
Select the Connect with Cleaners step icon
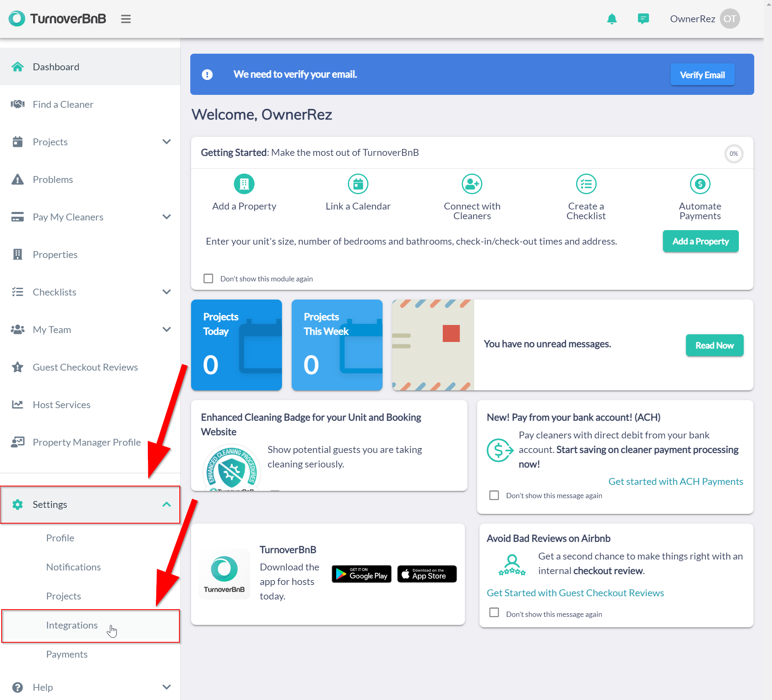pyautogui.click(x=472, y=184)
